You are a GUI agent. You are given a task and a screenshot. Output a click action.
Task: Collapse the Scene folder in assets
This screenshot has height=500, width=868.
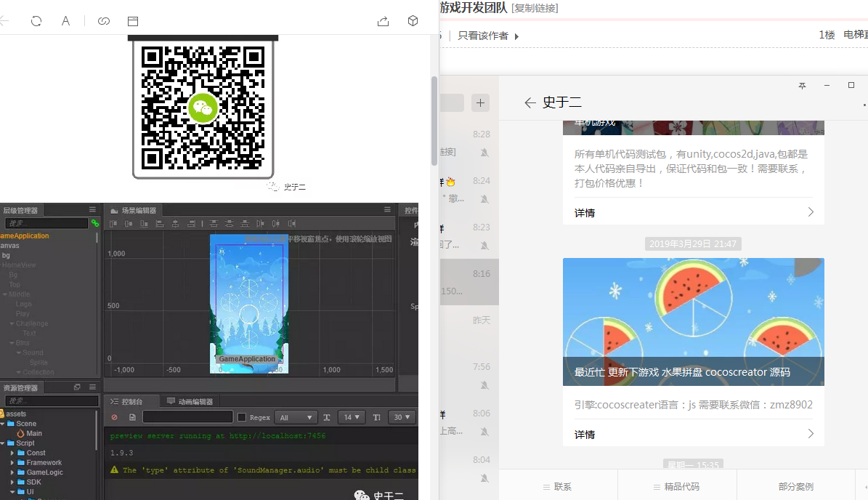(x=3, y=424)
